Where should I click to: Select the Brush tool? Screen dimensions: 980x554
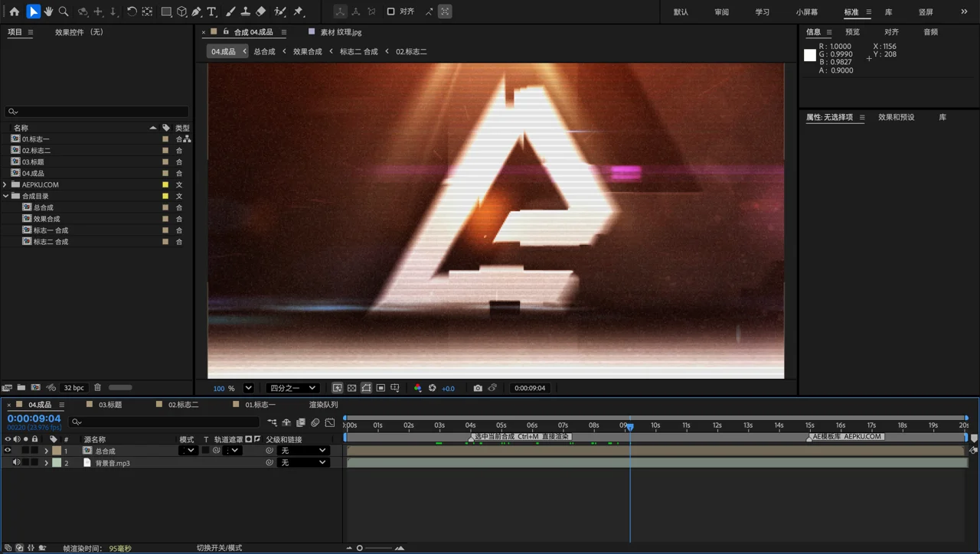pos(230,11)
